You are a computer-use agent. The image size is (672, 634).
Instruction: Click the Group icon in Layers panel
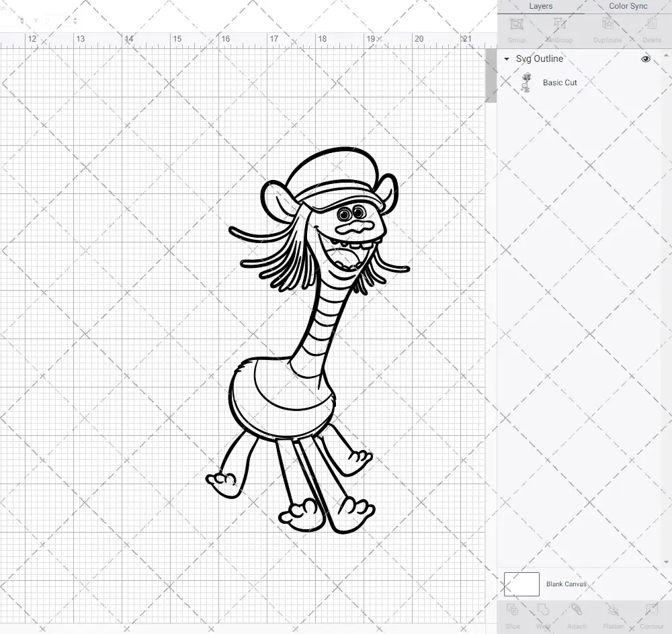517,30
